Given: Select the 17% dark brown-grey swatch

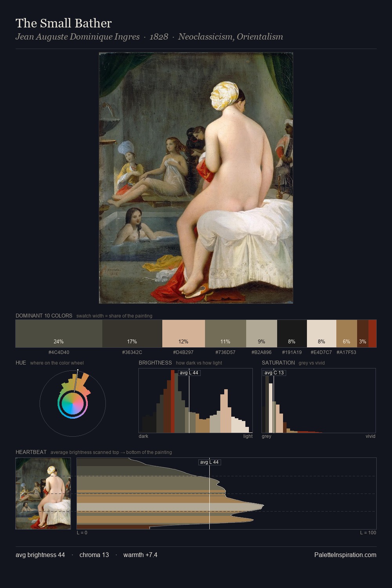Looking at the screenshot, I should (x=132, y=334).
